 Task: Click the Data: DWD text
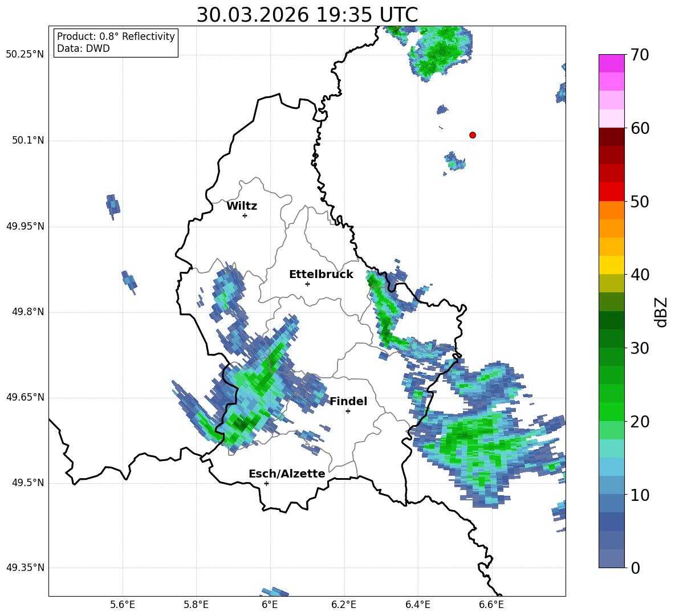click(x=83, y=48)
